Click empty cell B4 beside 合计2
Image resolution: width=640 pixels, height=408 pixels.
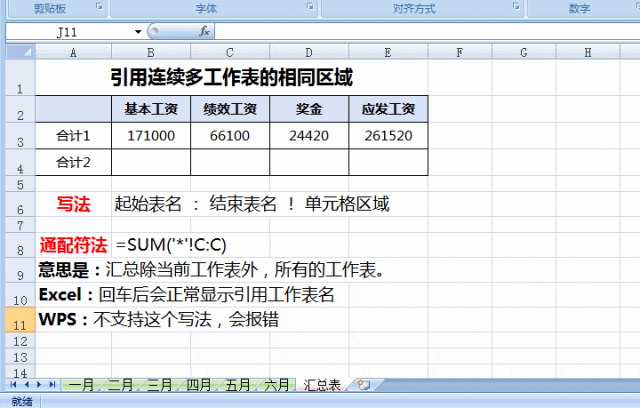point(151,162)
